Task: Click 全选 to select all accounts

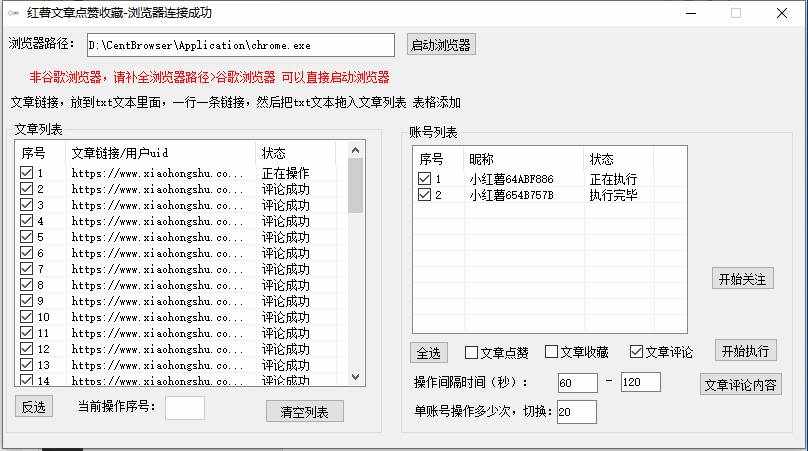Action: (429, 353)
